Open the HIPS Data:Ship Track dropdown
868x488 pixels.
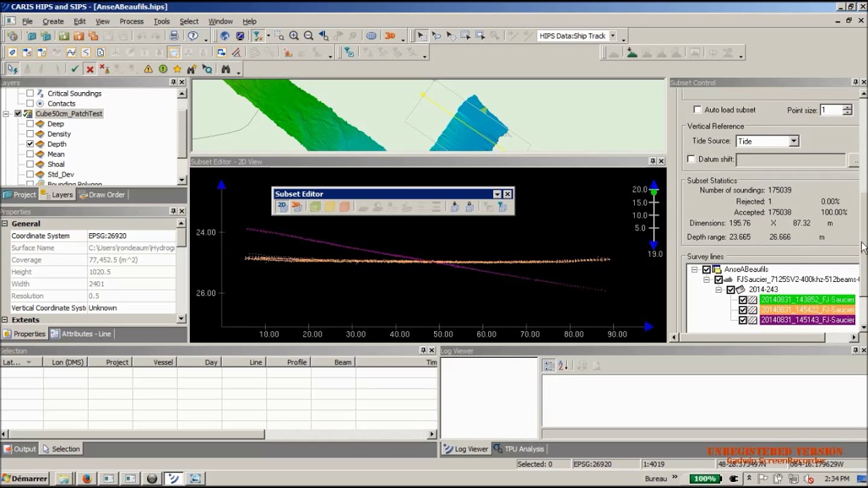point(612,36)
